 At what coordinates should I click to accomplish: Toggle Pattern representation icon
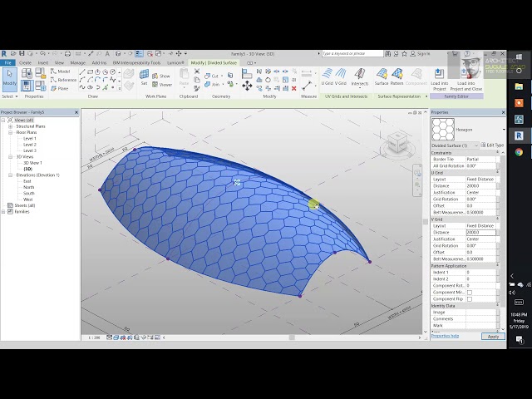[x=397, y=76]
